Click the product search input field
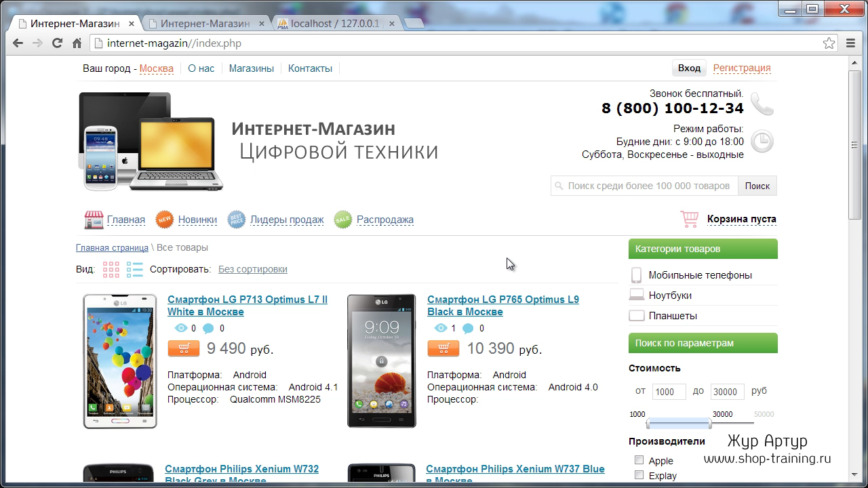The width and height of the screenshot is (868, 488). [x=644, y=186]
